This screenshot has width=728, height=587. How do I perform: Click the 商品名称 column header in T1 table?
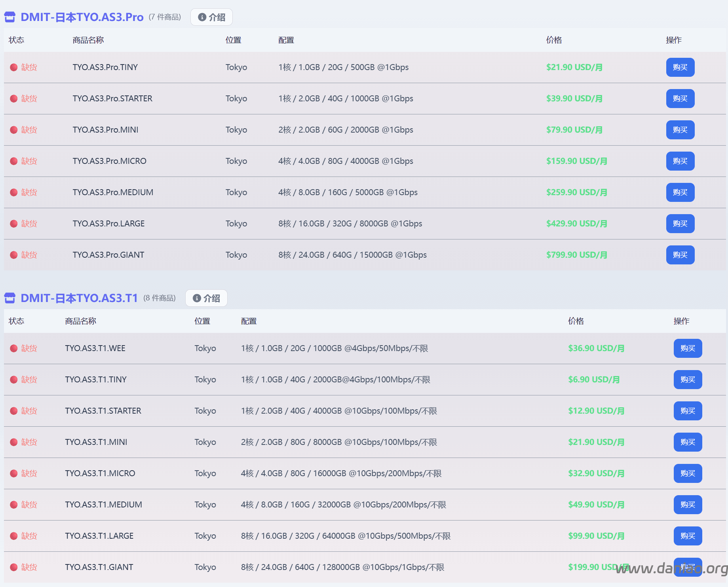click(x=80, y=321)
